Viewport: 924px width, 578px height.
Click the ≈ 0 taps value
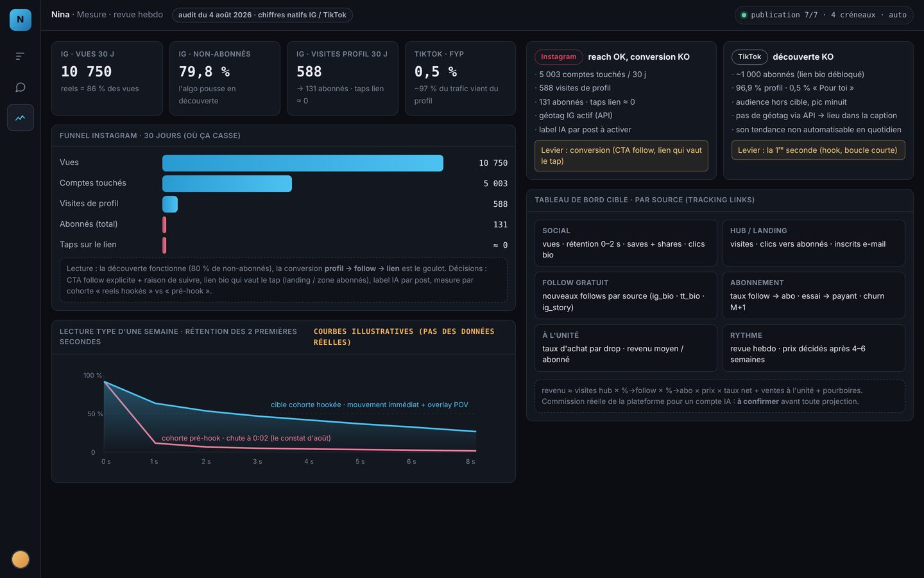500,245
